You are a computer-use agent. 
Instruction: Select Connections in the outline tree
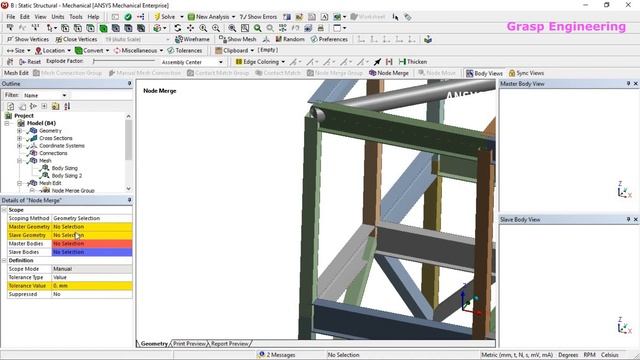tap(53, 153)
